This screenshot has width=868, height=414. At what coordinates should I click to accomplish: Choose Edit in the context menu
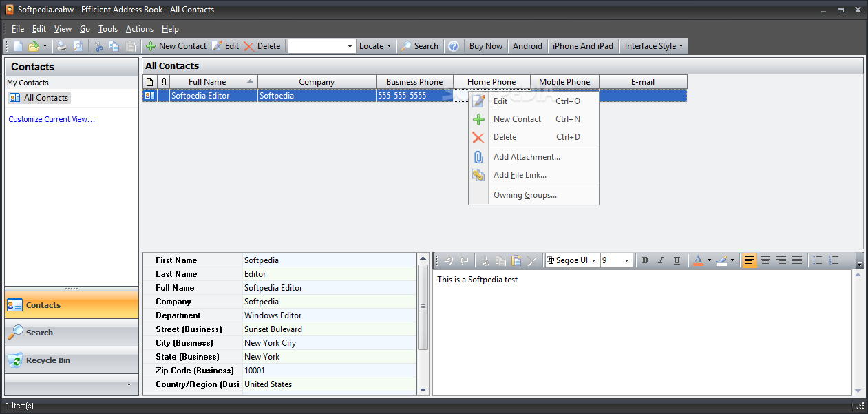pyautogui.click(x=533, y=101)
